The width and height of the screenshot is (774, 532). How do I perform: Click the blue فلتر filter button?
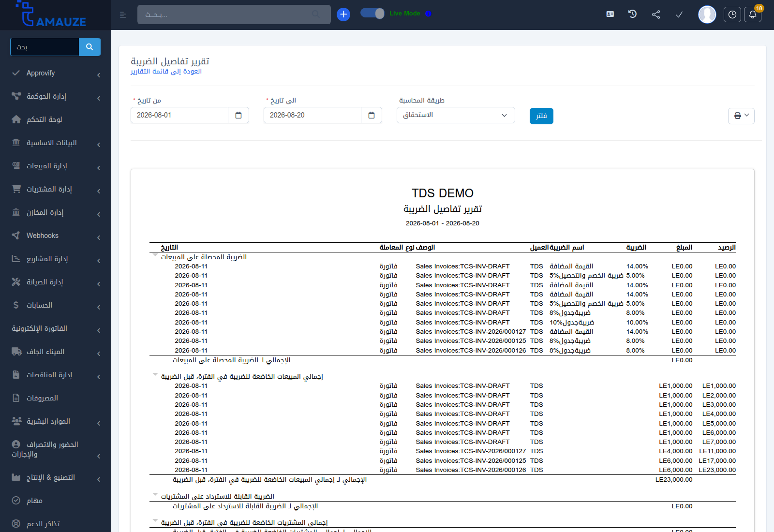pyautogui.click(x=541, y=116)
